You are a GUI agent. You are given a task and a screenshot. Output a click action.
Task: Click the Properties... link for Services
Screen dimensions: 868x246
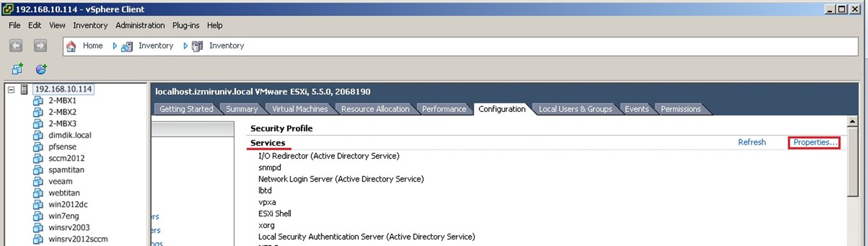click(815, 142)
